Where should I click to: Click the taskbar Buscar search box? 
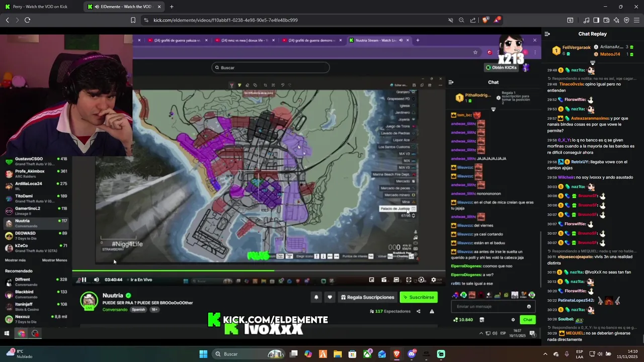coord(248,354)
